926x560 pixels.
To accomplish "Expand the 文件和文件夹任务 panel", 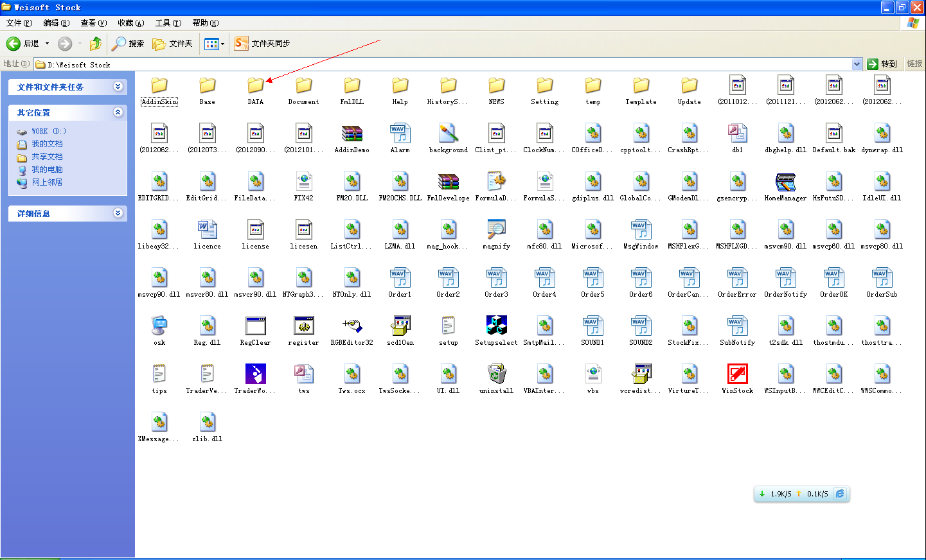I will (x=118, y=87).
